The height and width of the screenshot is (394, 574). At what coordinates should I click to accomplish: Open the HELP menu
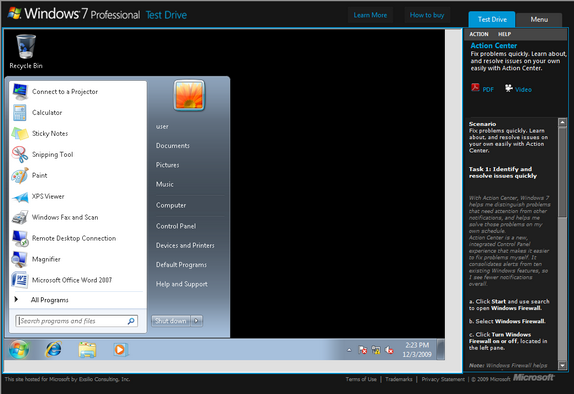point(504,34)
